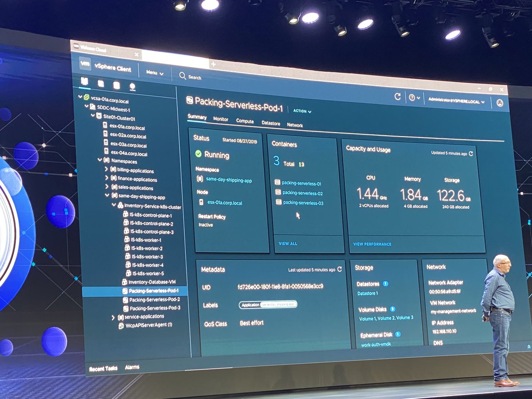Viewport: 532px width, 399px height.
Task: Open the Recent Tasks panel tab
Action: click(x=103, y=369)
